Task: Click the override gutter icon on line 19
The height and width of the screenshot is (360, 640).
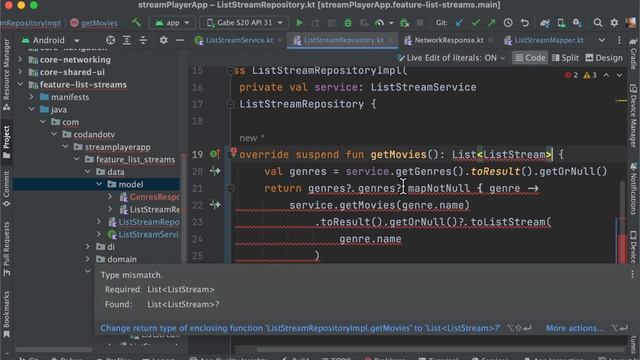Action: (214, 154)
